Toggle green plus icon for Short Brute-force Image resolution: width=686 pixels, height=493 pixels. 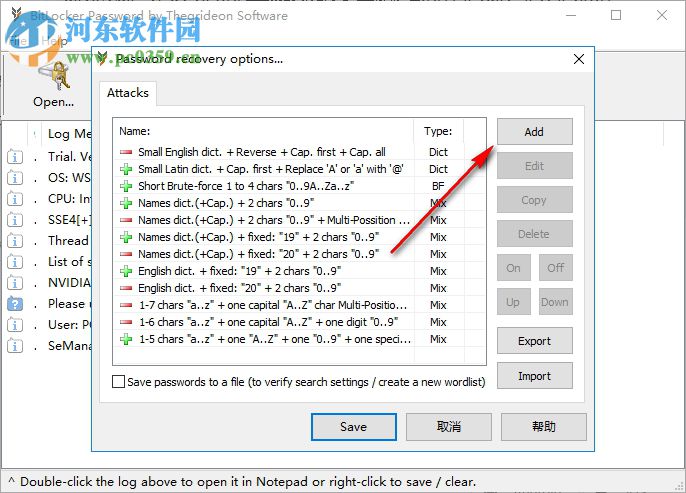126,186
